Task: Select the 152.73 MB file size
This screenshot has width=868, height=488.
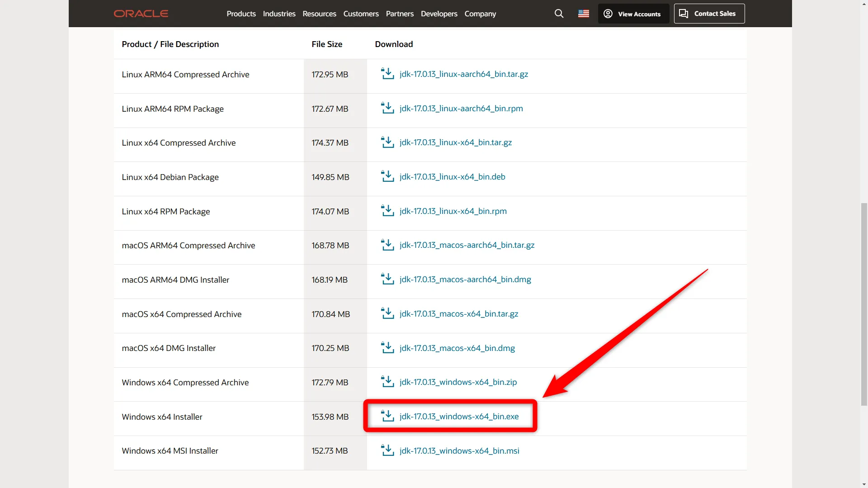Action: 330,450
